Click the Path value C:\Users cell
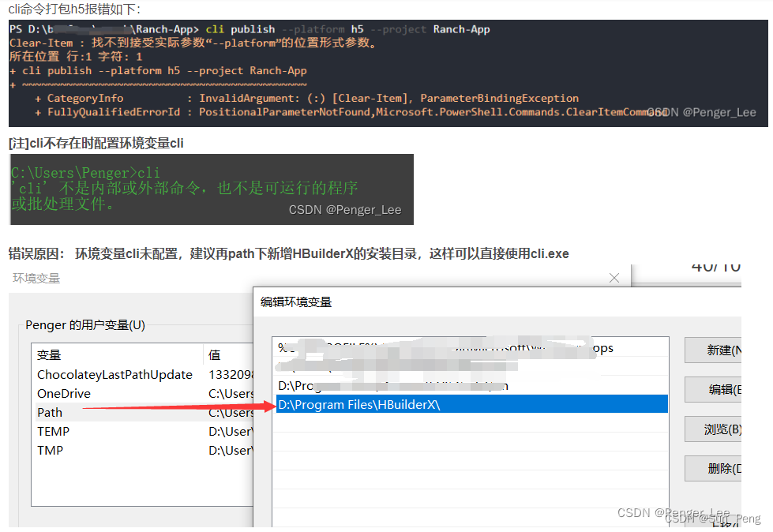 click(231, 412)
